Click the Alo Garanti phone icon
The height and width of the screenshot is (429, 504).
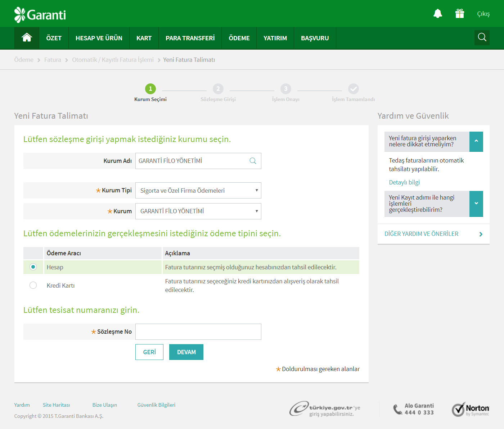397,409
